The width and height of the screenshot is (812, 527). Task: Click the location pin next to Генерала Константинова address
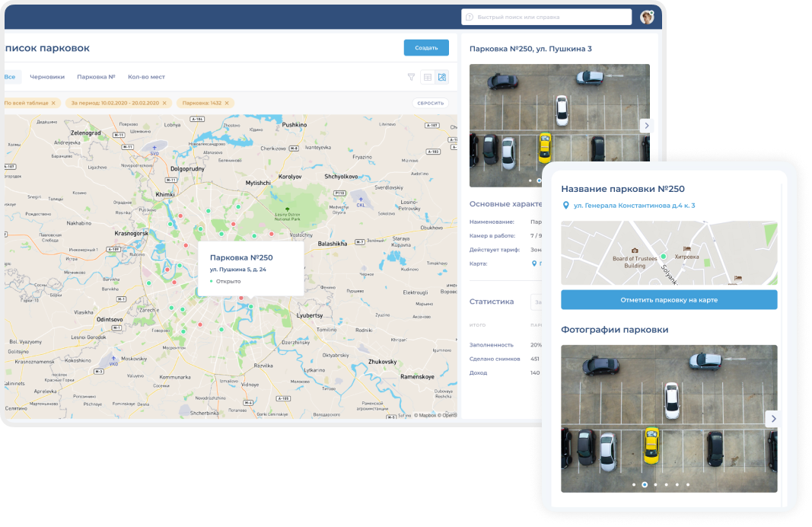click(565, 206)
